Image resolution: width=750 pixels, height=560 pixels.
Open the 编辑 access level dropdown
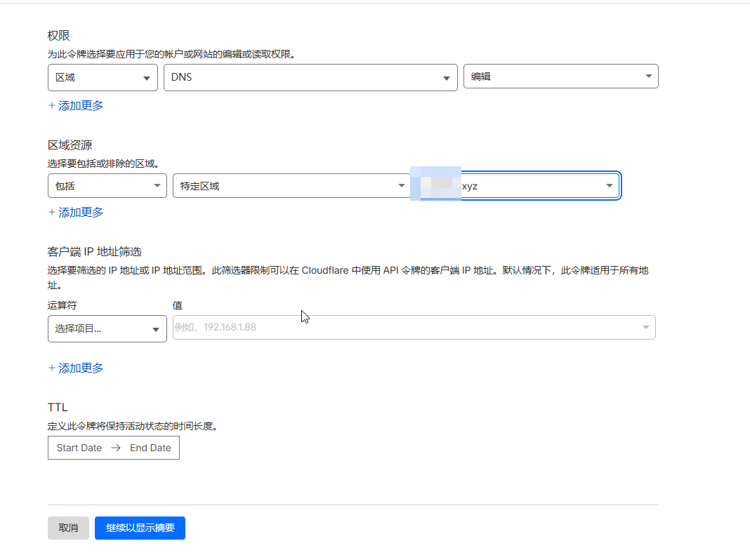pos(560,76)
